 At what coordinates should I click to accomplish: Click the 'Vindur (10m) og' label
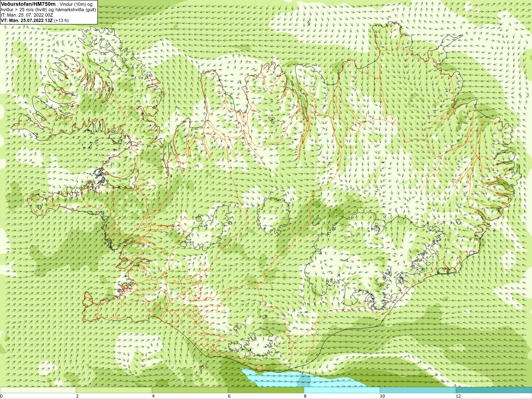(x=76, y=4)
